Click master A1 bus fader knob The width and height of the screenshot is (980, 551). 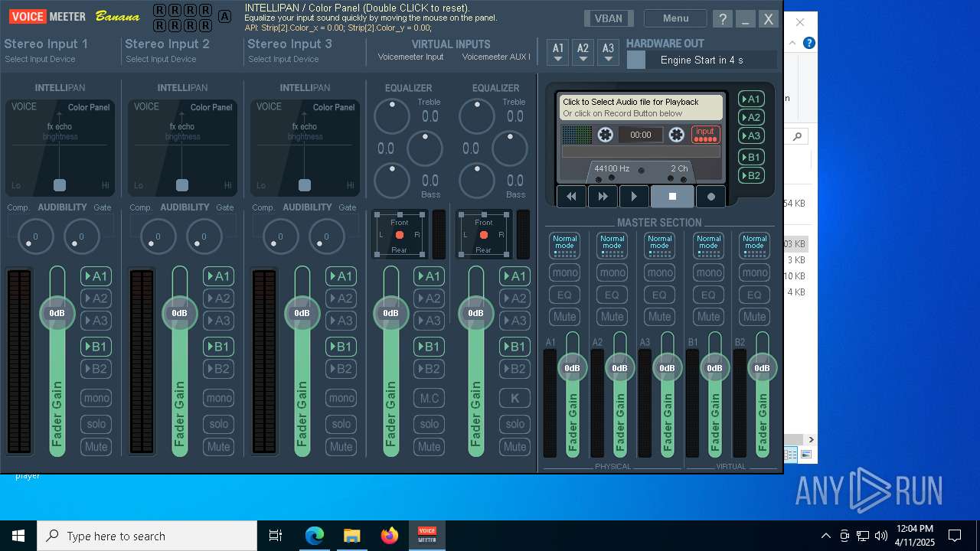572,368
